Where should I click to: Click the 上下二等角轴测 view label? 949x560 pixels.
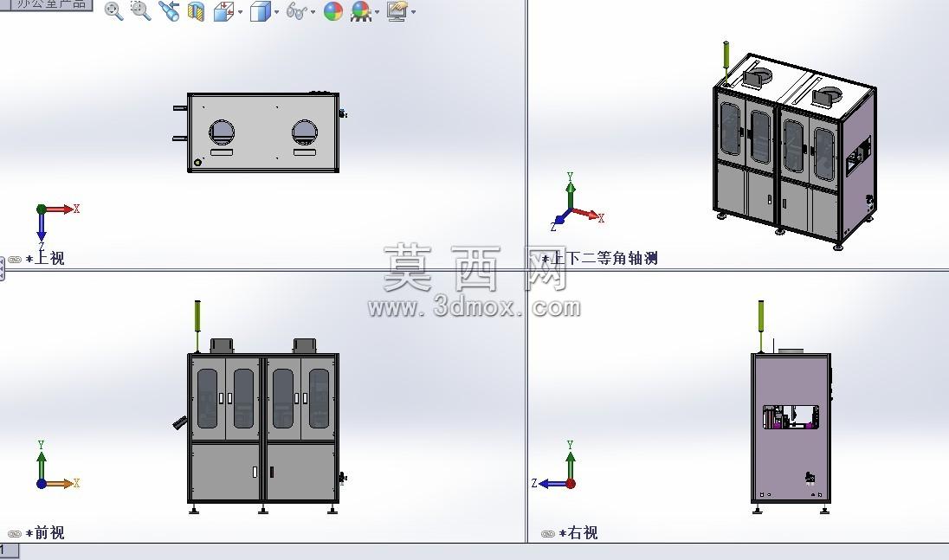(604, 258)
